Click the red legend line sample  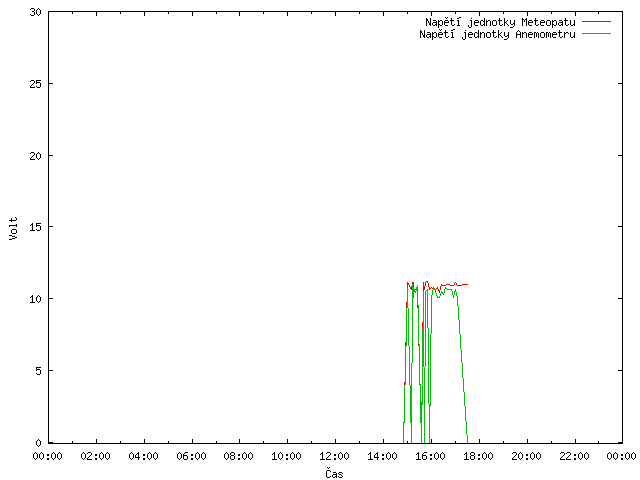pos(596,21)
